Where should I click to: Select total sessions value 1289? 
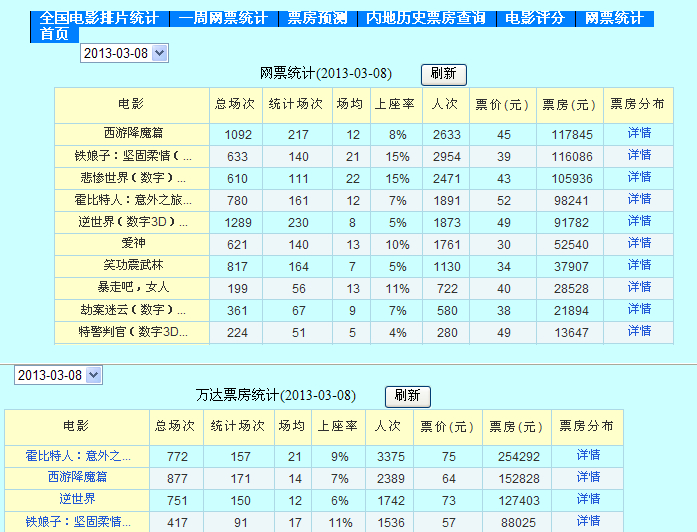(238, 223)
